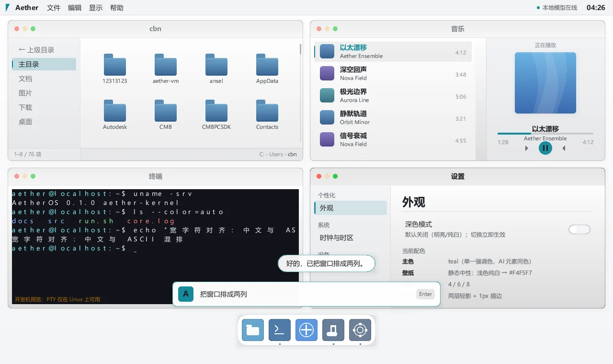This screenshot has width=613, height=364.
Task: Click the 4:12 duration of 以太漂移
Action: 461,53
